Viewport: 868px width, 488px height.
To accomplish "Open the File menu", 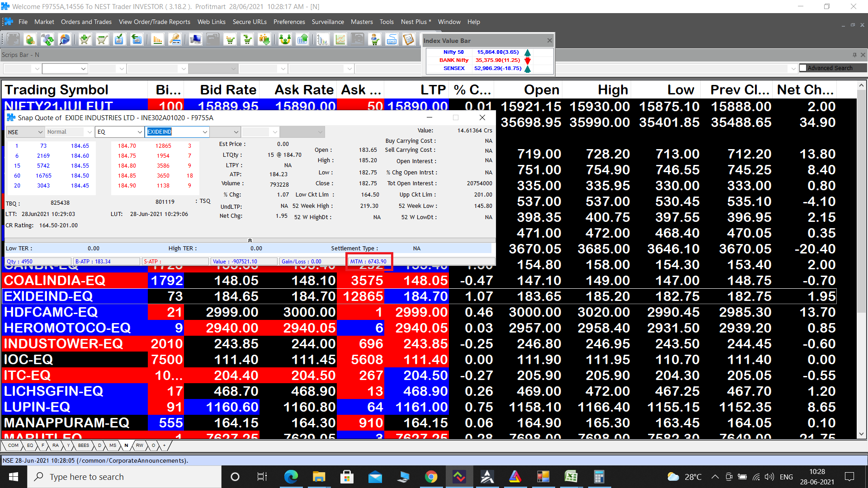I will 23,22.
